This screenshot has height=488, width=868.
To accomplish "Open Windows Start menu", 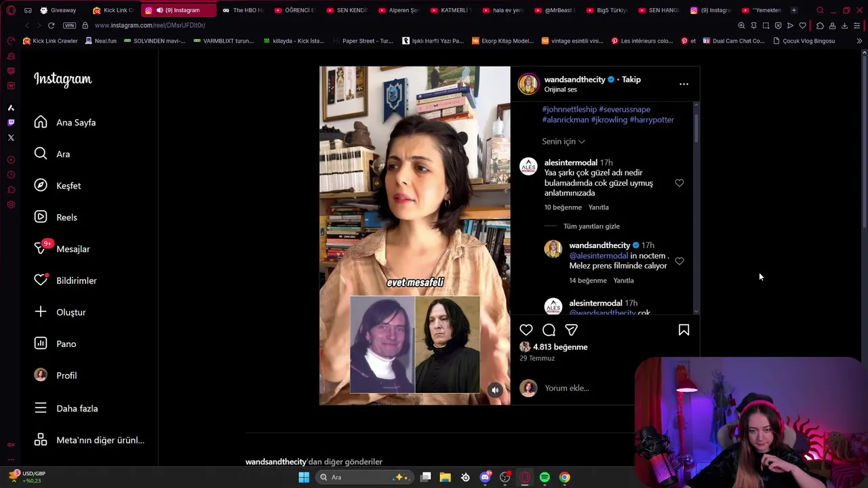I will (x=304, y=477).
